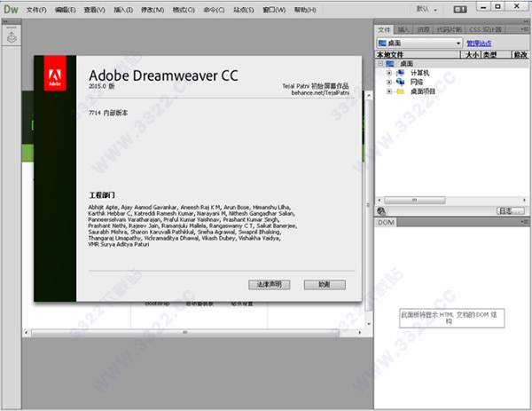Sort by the 类型 column header
532x411 pixels.
pos(497,54)
